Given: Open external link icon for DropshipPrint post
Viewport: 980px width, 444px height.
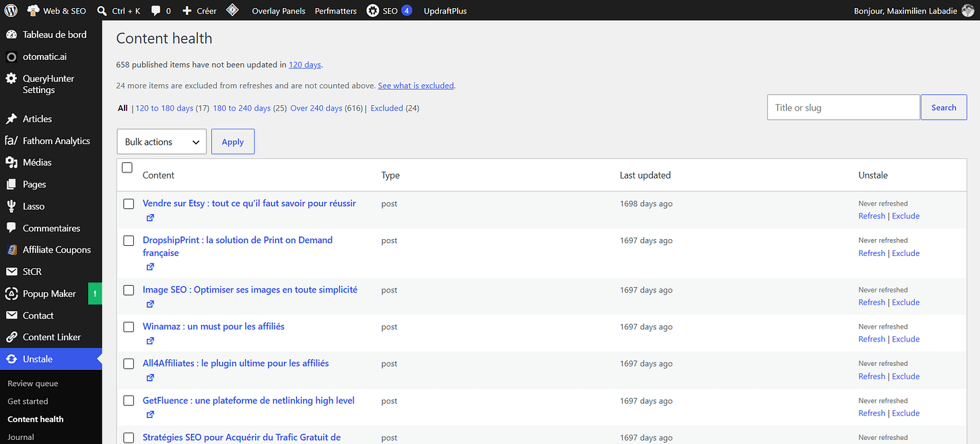Looking at the screenshot, I should 150,267.
